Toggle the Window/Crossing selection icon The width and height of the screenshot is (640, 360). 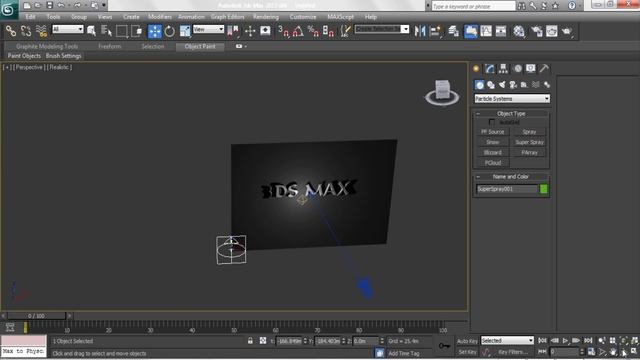tap(137, 31)
